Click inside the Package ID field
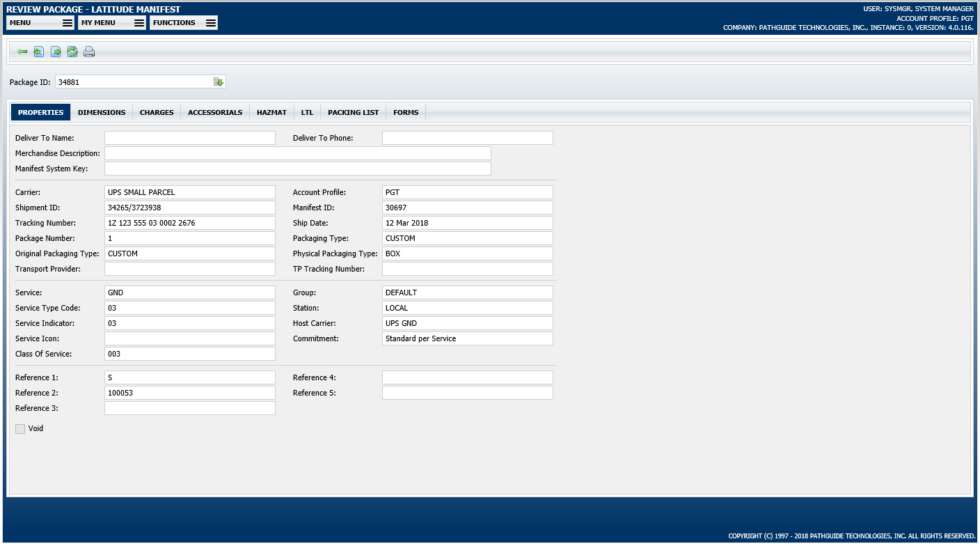 (132, 81)
